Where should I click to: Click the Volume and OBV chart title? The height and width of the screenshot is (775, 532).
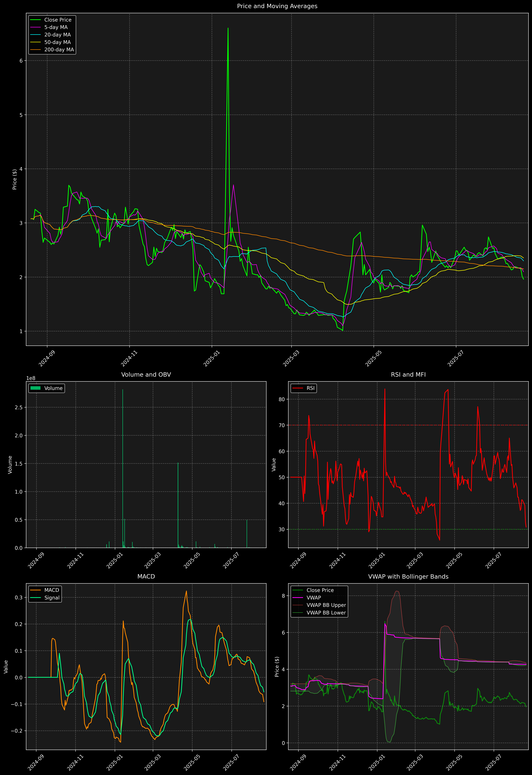[x=146, y=374]
